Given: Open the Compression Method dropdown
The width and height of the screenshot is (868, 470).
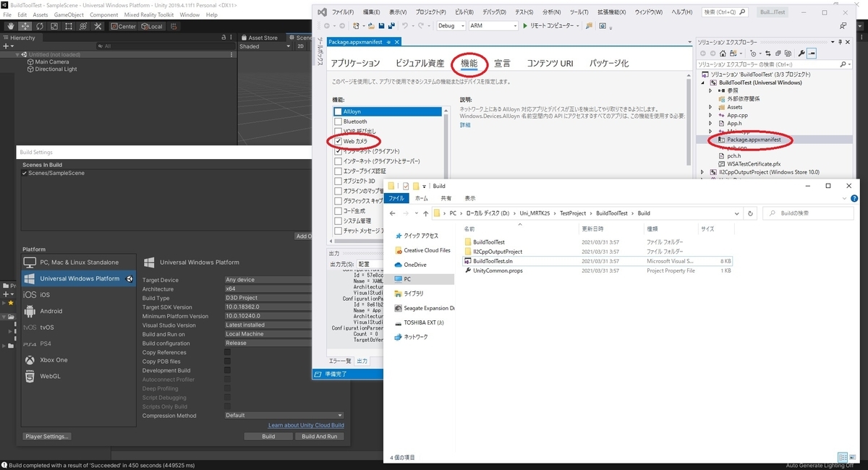Looking at the screenshot, I should pyautogui.click(x=282, y=415).
